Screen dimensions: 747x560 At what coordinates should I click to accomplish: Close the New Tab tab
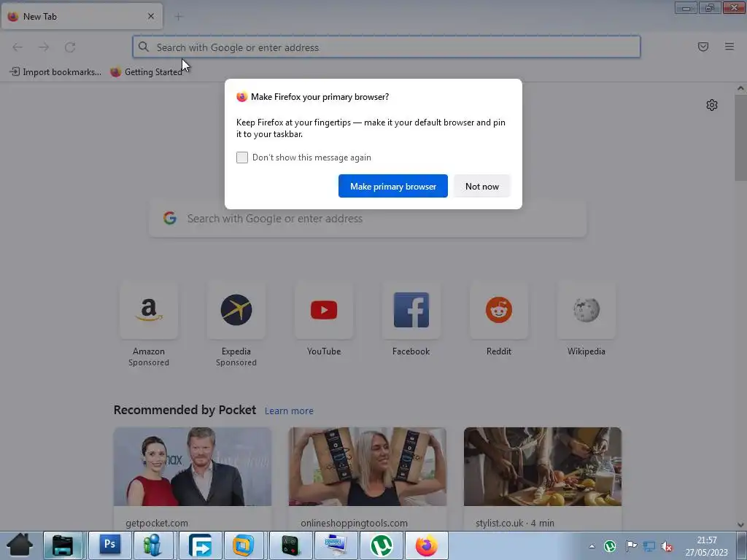[x=151, y=16]
